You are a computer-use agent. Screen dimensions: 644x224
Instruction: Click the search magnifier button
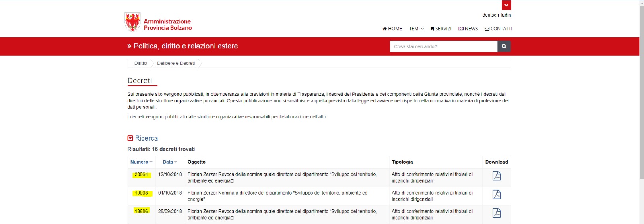[504, 46]
